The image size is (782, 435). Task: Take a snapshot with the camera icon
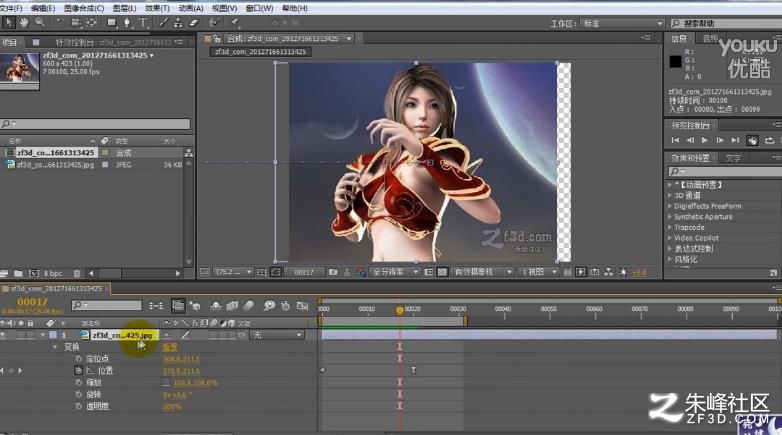pyautogui.click(x=333, y=272)
